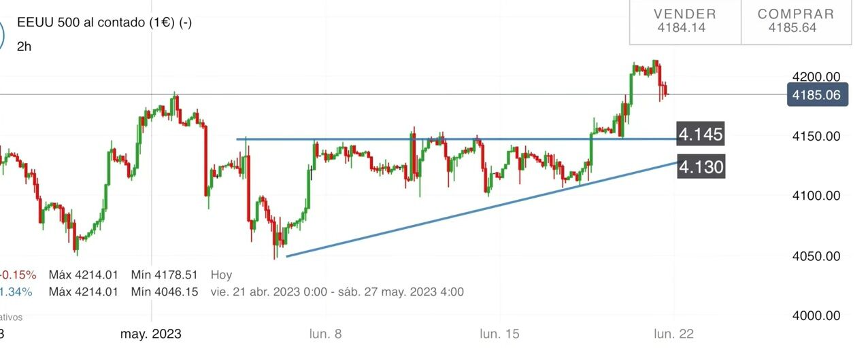Click the 'Hoy' range label
The height and width of the screenshot is (350, 868).
[221, 275]
